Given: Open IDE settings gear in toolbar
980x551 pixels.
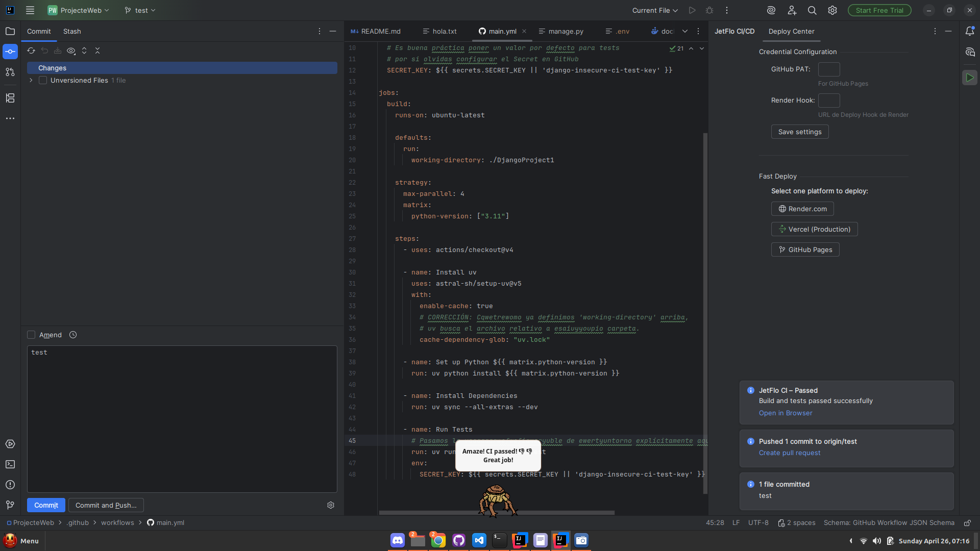Looking at the screenshot, I should pyautogui.click(x=832, y=10).
